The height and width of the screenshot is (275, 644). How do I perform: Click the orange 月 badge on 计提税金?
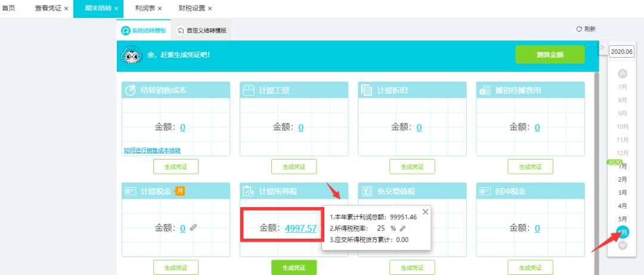(180, 191)
